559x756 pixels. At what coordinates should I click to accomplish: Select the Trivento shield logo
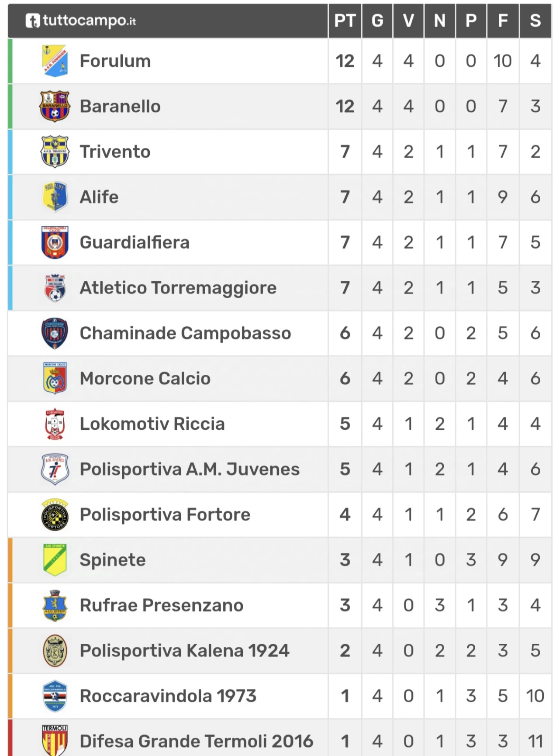coord(55,152)
